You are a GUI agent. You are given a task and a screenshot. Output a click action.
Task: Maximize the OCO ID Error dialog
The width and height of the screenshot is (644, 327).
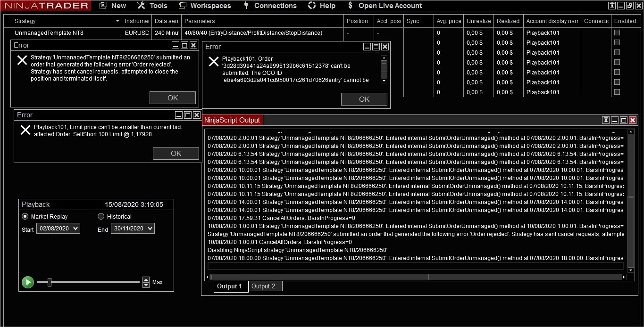(376, 47)
